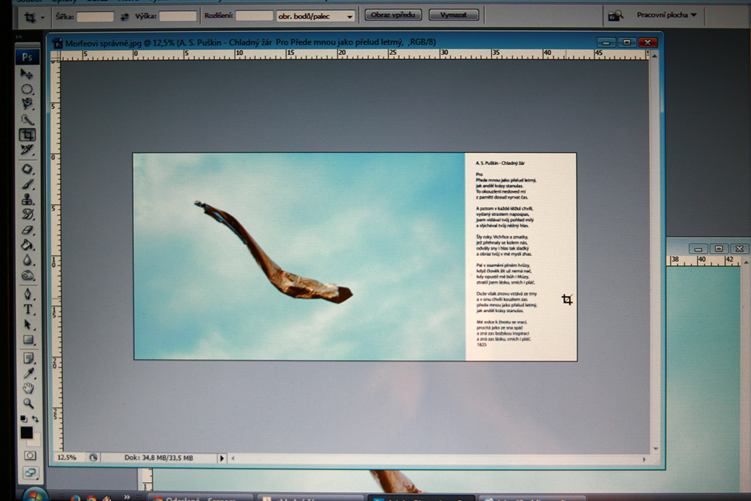
Task: Select the Clone Stamp tool
Action: click(x=27, y=199)
